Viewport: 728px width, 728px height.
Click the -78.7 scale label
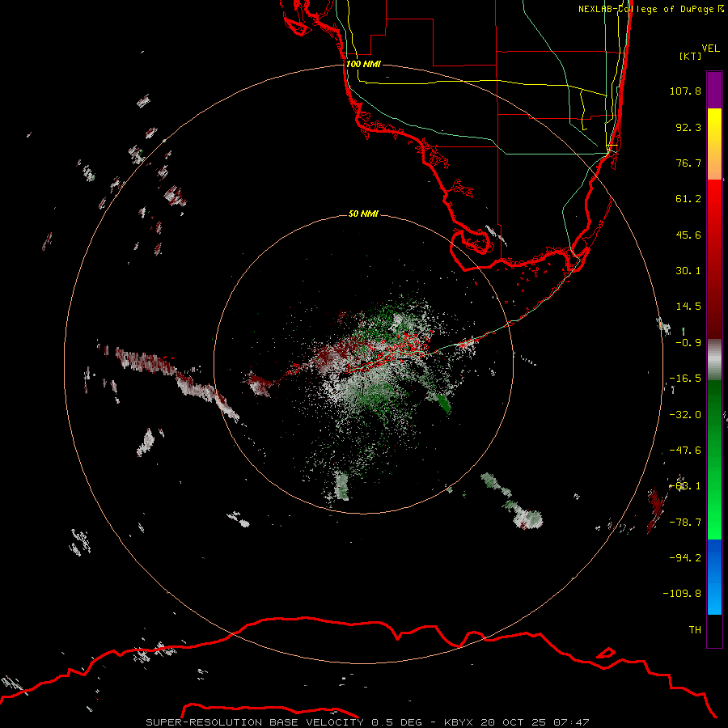tap(685, 523)
